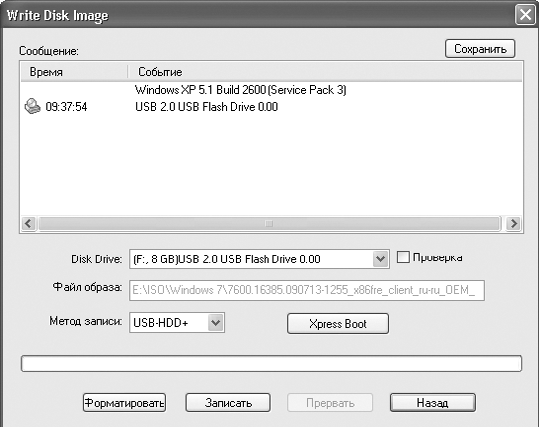Open the Disk Drive dropdown list
539x427 pixels.
click(x=380, y=259)
